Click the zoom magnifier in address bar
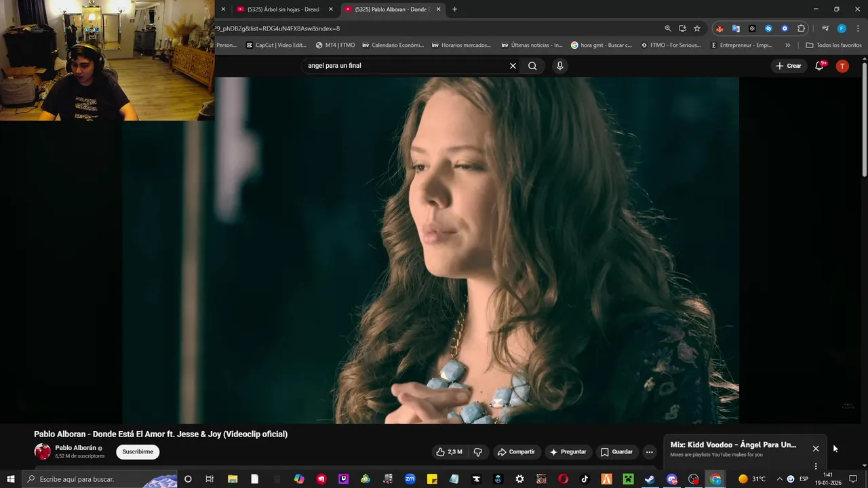This screenshot has width=868, height=488. click(668, 28)
